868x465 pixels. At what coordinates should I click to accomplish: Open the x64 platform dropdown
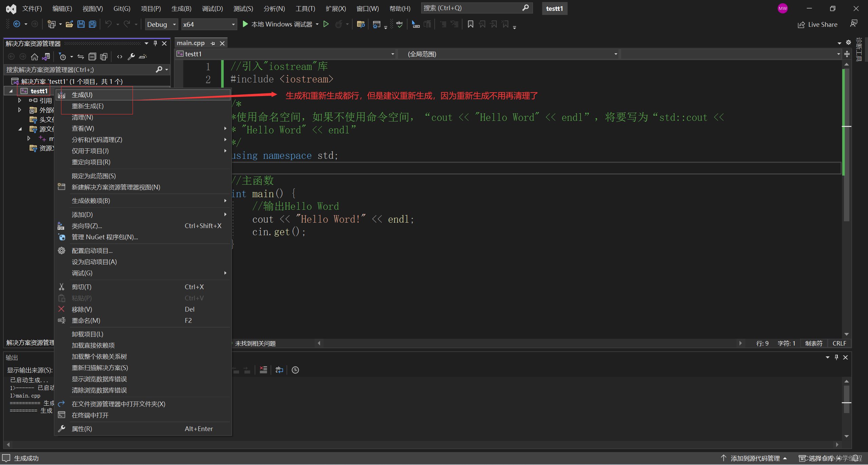coord(209,24)
